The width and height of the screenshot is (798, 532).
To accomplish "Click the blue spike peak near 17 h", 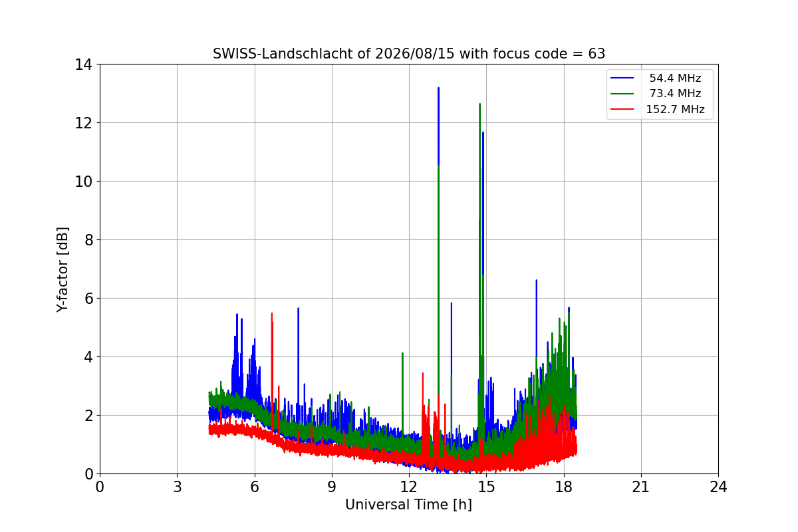I will click(x=536, y=281).
